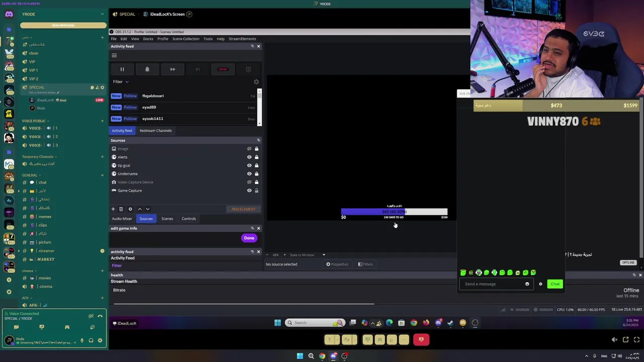The image size is (644, 362).
Task: Hide the tip goal source
Action: point(249,165)
